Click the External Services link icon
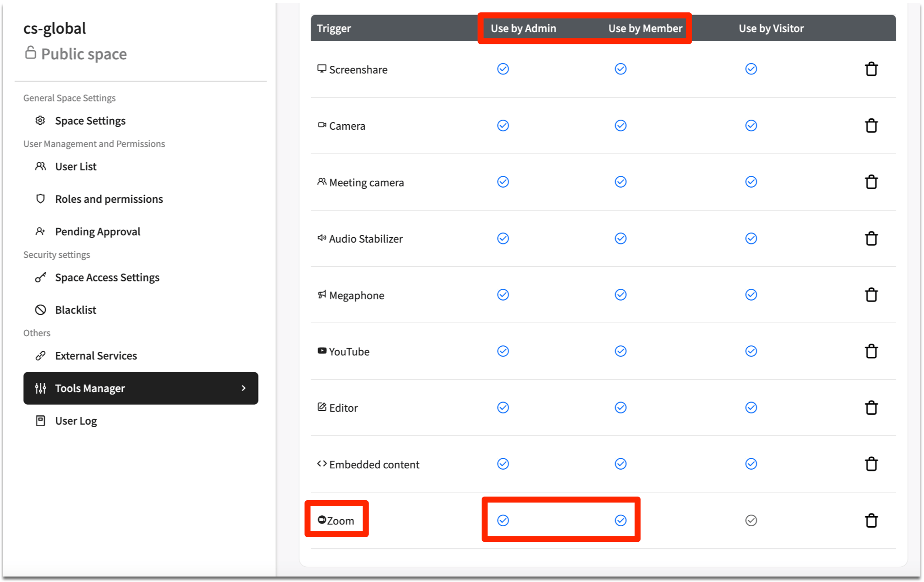 point(41,355)
